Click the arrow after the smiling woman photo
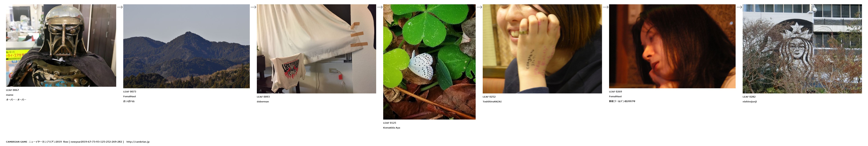The height and width of the screenshot is (146, 868). pyautogui.click(x=605, y=7)
